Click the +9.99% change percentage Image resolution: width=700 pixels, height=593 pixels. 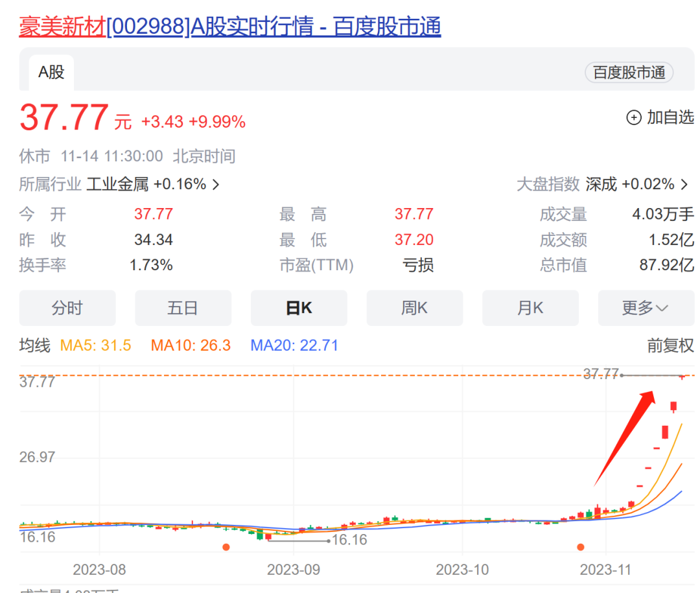click(x=217, y=122)
